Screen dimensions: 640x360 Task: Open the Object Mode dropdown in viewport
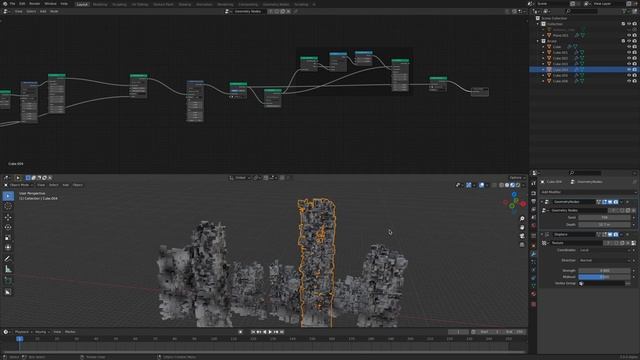pos(18,185)
